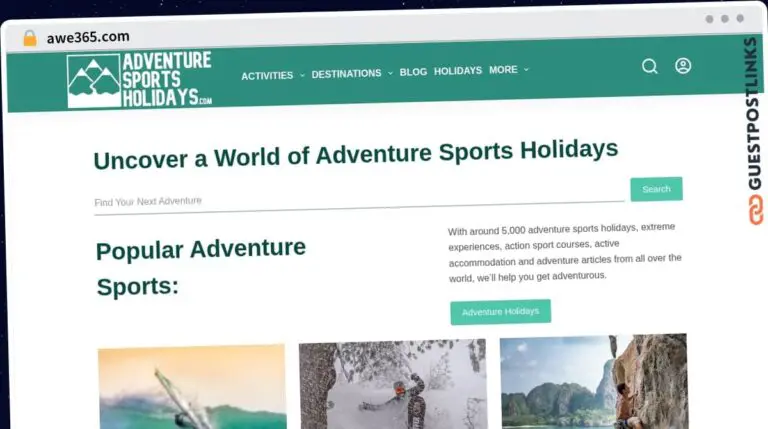Image resolution: width=768 pixels, height=429 pixels.
Task: Open the rock climbing photo thumbnail
Action: click(x=594, y=381)
